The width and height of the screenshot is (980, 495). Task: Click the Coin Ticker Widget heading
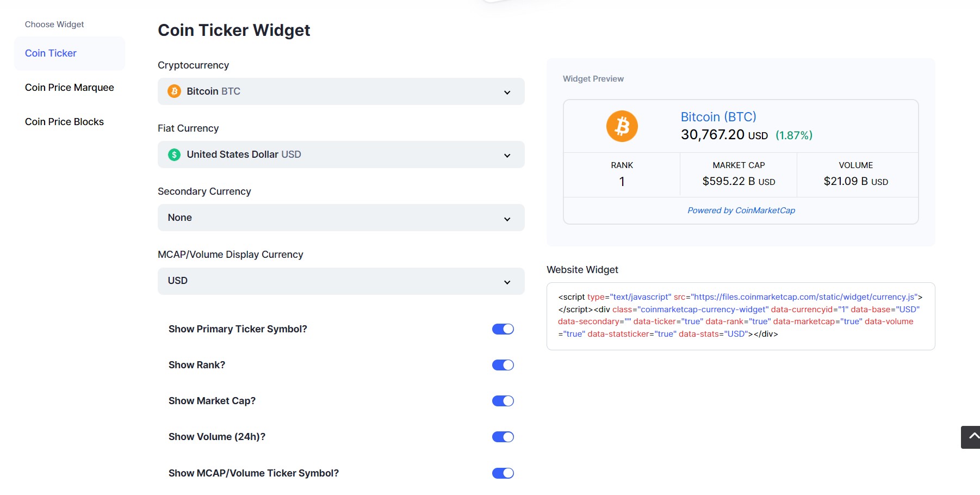234,30
